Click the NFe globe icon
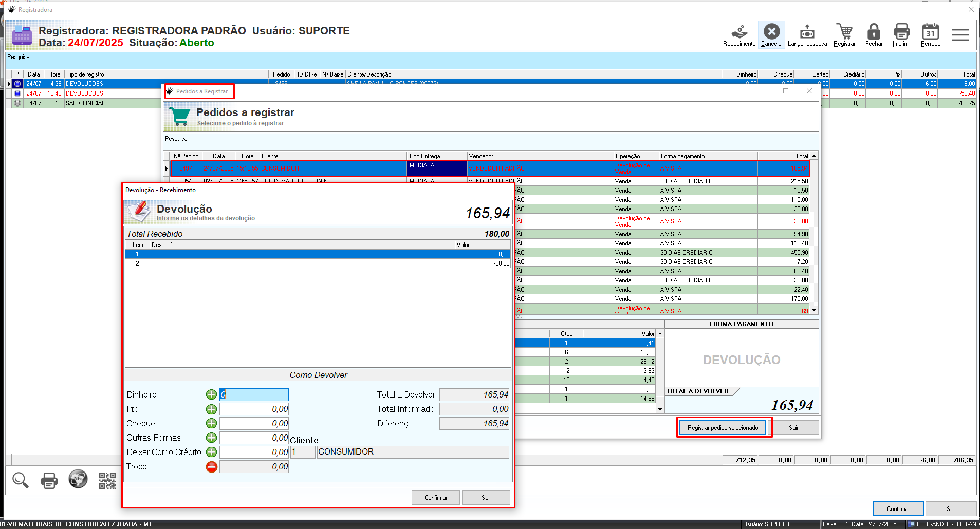The image size is (980, 529). (78, 479)
